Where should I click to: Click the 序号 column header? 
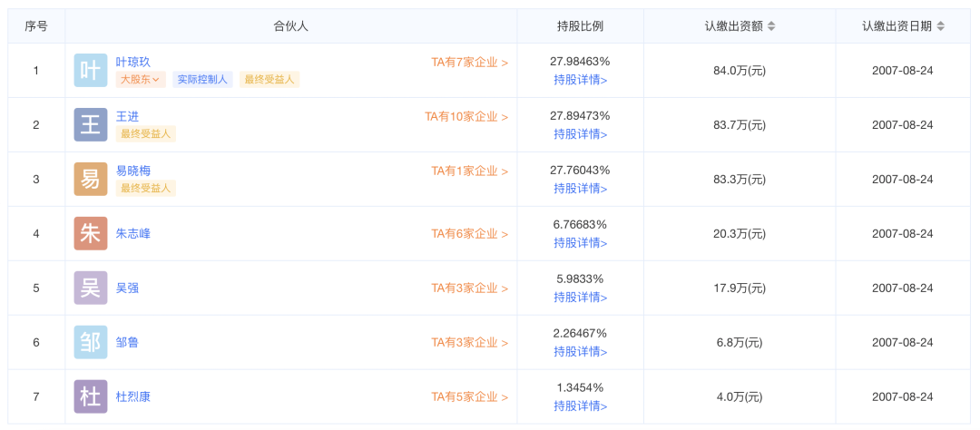pos(36,26)
